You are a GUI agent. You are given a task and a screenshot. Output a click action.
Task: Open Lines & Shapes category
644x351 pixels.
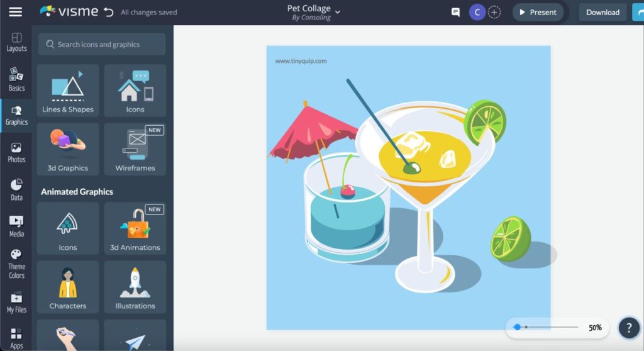pos(68,91)
